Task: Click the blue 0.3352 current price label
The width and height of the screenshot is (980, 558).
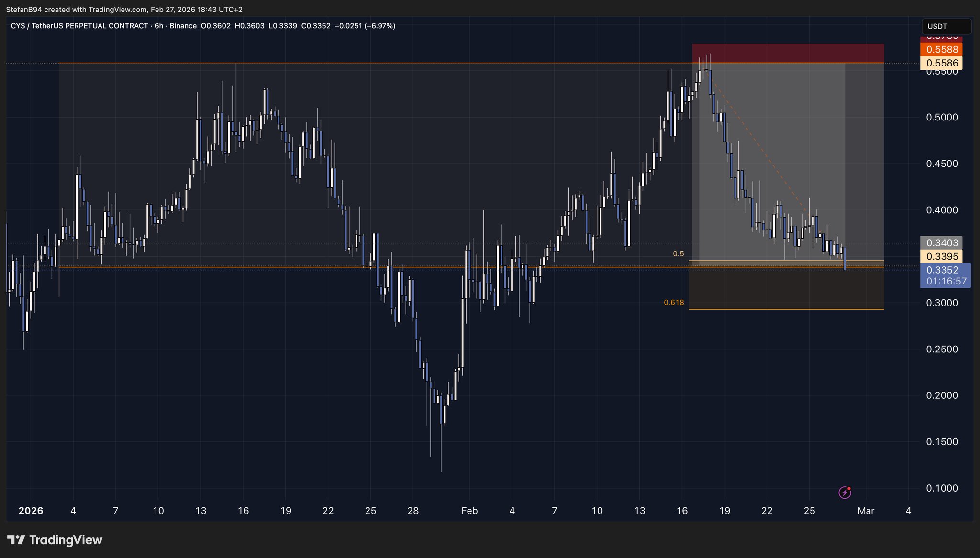Action: [942, 270]
